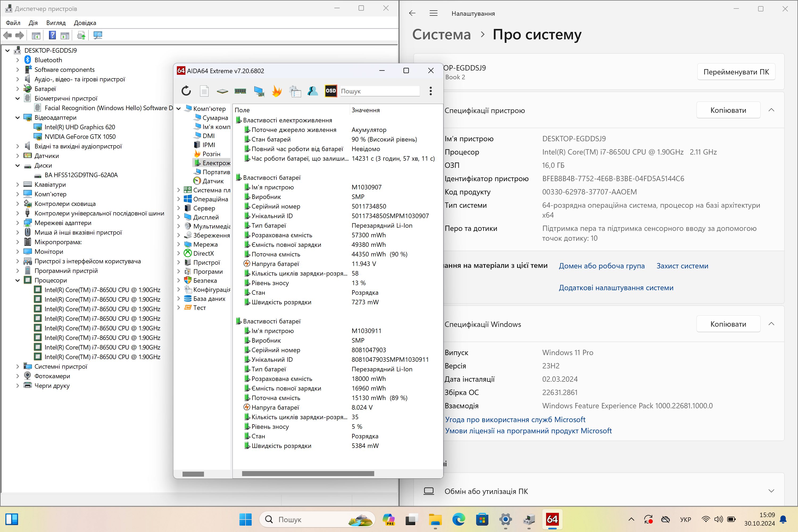
Task: Click taskbar Пошук search box
Action: (x=317, y=519)
